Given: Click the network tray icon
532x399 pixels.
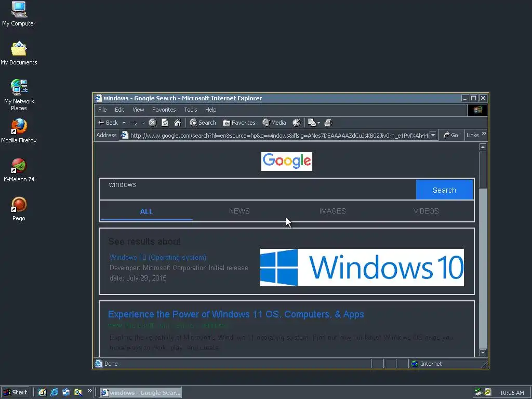Looking at the screenshot, I should tap(478, 392).
